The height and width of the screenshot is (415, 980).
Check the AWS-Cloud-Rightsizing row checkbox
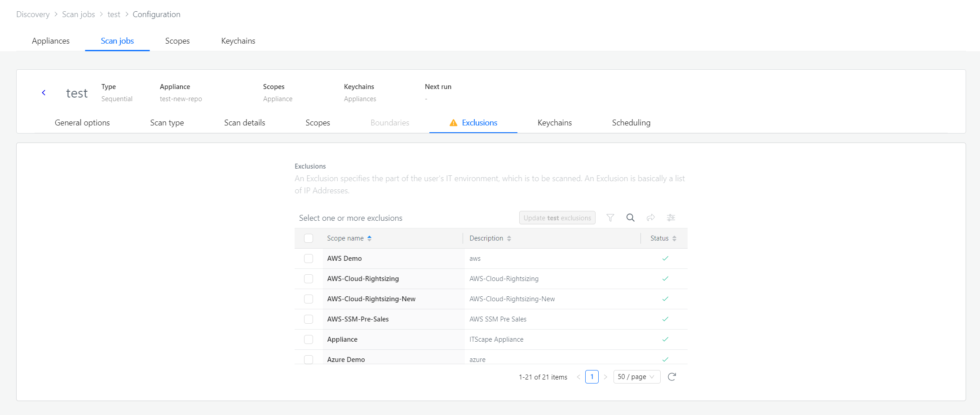(309, 279)
